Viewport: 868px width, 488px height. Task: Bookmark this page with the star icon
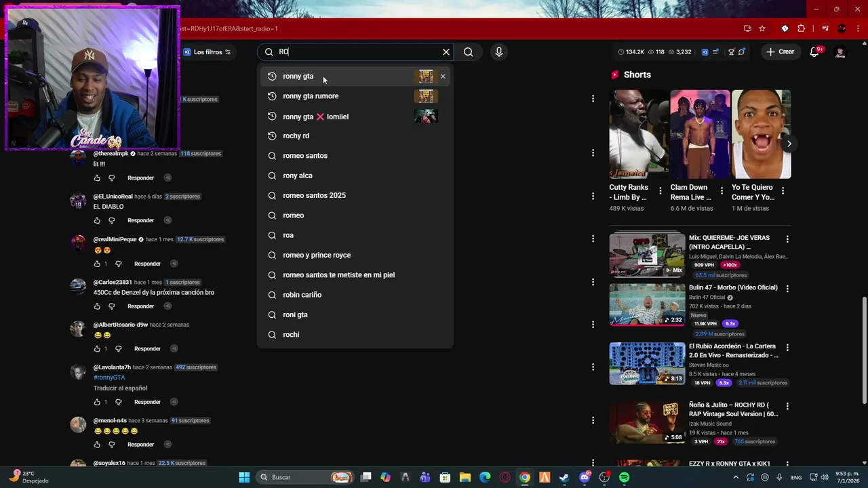point(762,28)
